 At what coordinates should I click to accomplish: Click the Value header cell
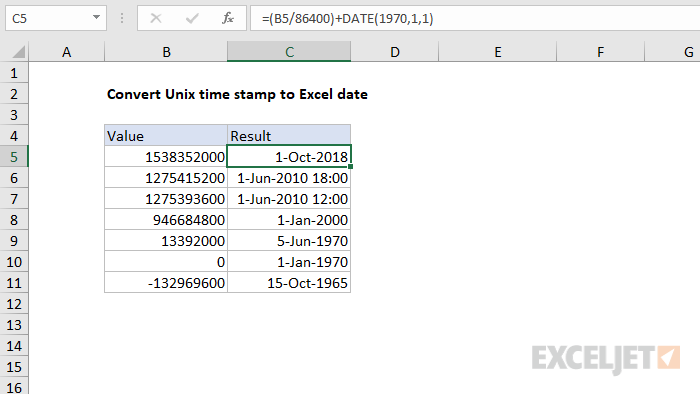click(166, 136)
